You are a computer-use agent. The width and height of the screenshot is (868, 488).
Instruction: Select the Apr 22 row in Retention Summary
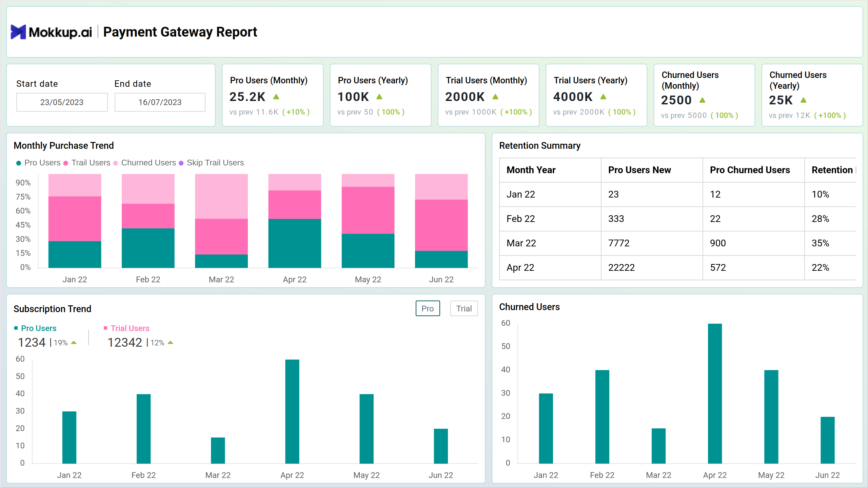(x=677, y=268)
